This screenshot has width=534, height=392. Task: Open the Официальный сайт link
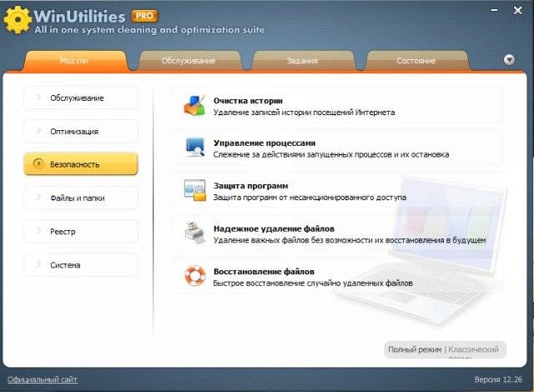click(43, 379)
